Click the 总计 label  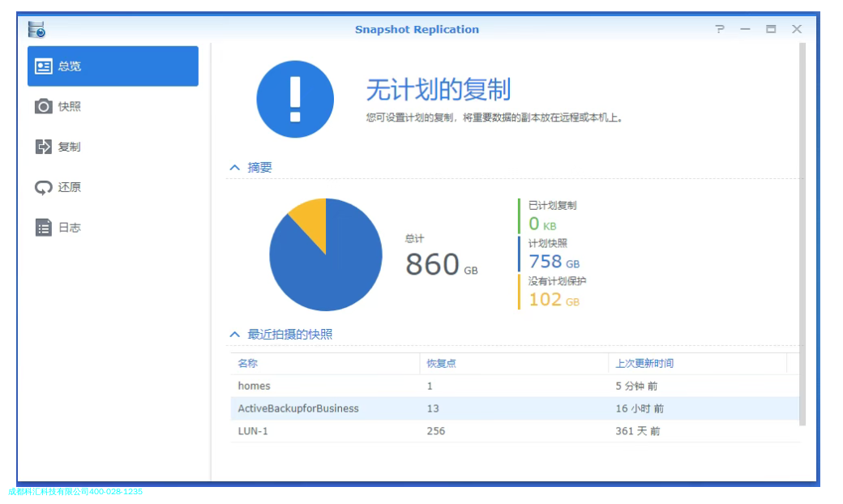(414, 238)
